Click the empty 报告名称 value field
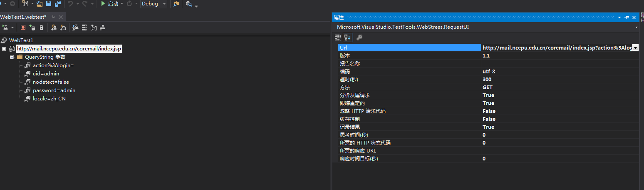The image size is (644, 190). 560,64
